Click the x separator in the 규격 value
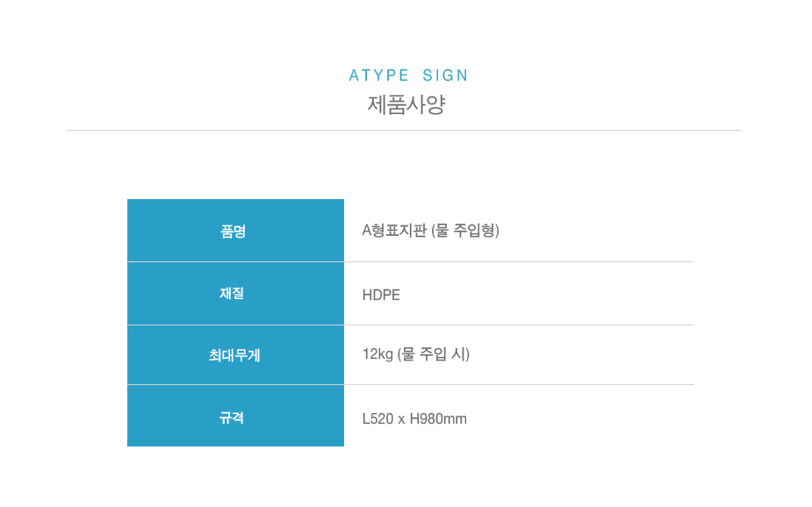 402,419
